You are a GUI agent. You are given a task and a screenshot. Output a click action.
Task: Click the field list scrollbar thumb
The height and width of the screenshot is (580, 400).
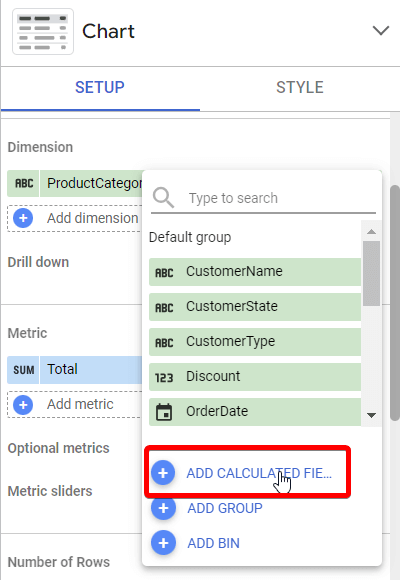[x=371, y=274]
